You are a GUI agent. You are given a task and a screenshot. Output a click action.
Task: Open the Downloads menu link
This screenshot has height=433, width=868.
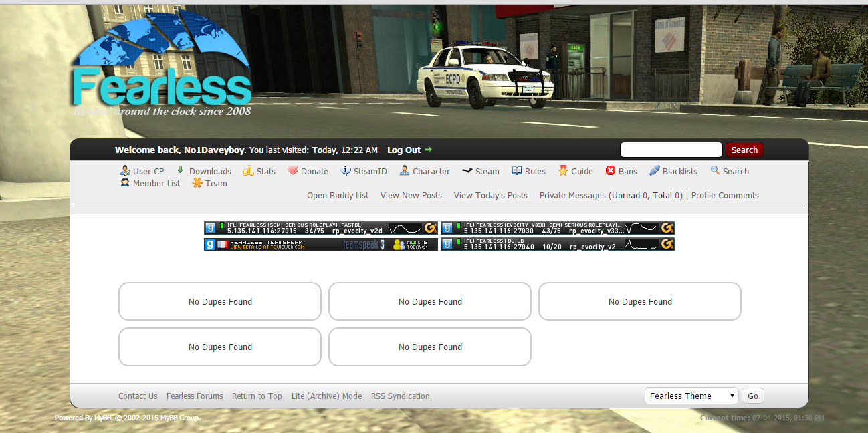click(x=210, y=171)
